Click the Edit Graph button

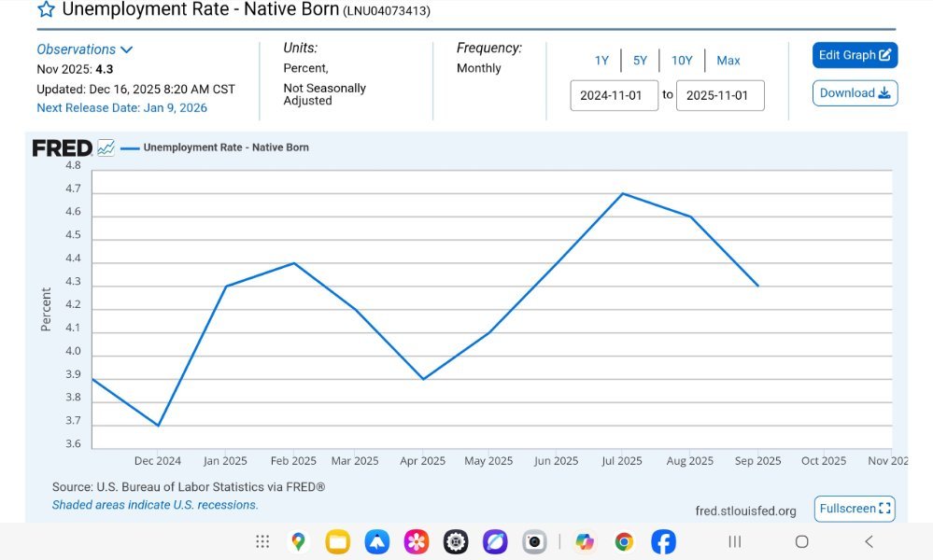pos(855,55)
